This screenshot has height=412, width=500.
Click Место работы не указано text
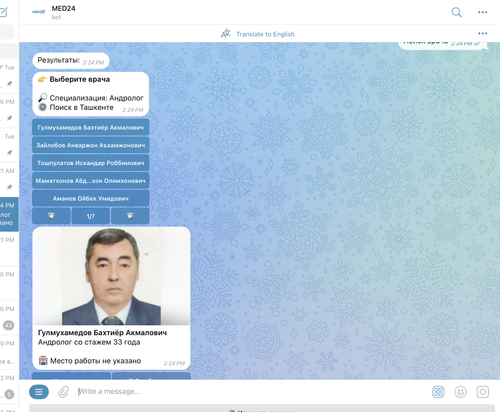[x=96, y=361]
